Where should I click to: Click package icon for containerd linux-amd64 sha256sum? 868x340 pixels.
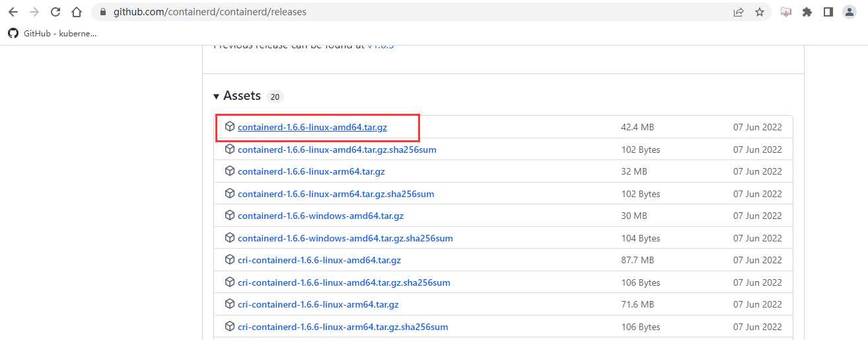(229, 149)
